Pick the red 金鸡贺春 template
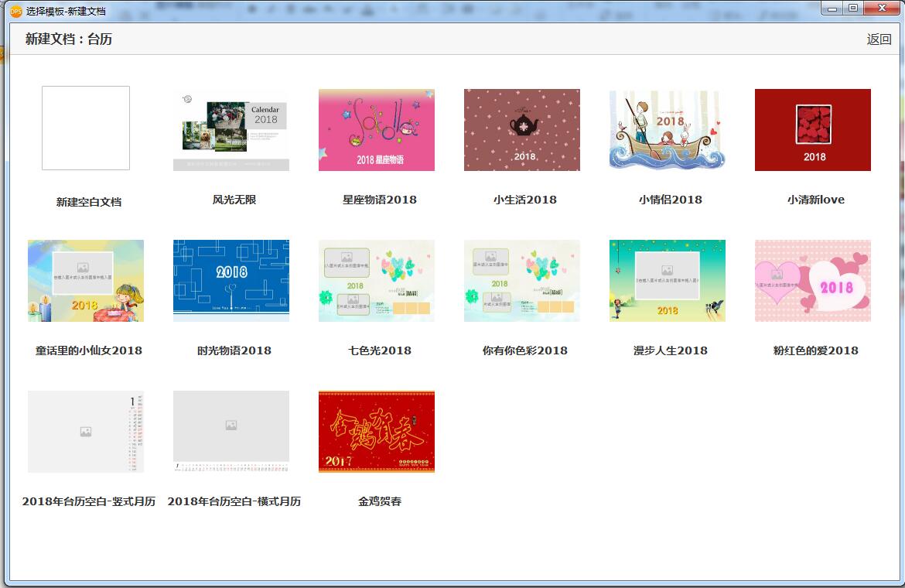Viewport: 905px width, 588px height. tap(377, 432)
